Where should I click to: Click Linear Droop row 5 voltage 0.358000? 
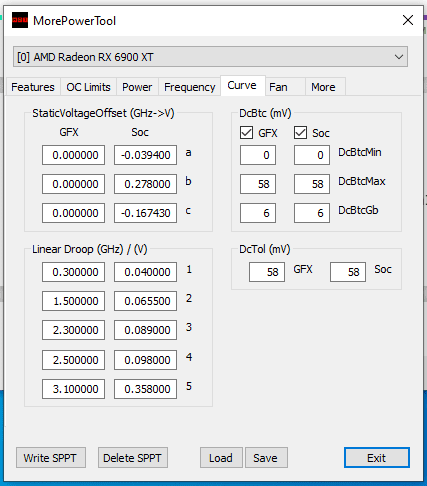tap(145, 389)
